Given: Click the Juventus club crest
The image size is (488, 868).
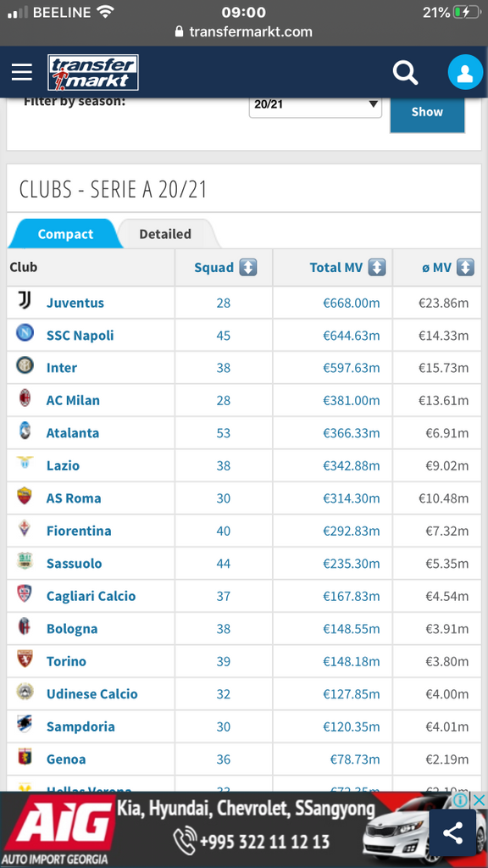Looking at the screenshot, I should click(25, 301).
